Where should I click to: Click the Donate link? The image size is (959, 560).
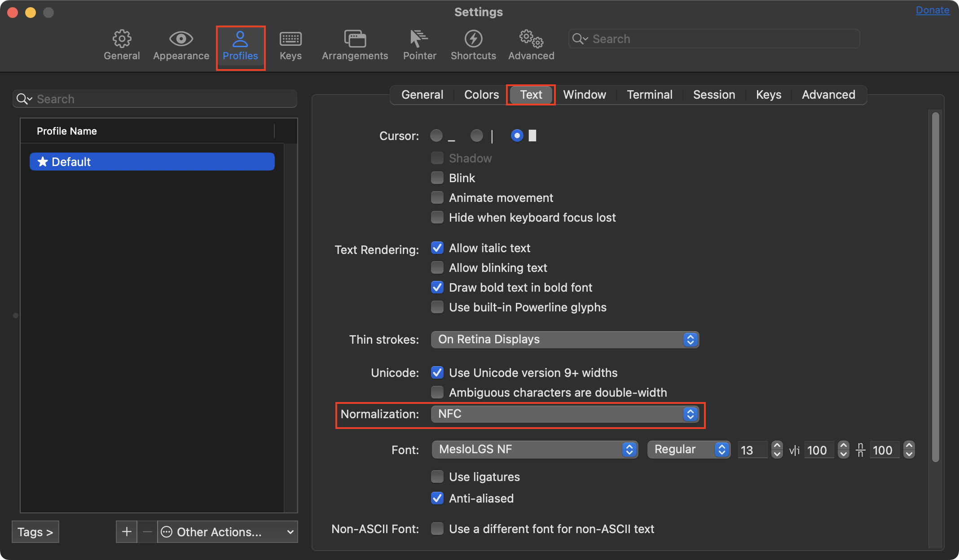pos(933,10)
